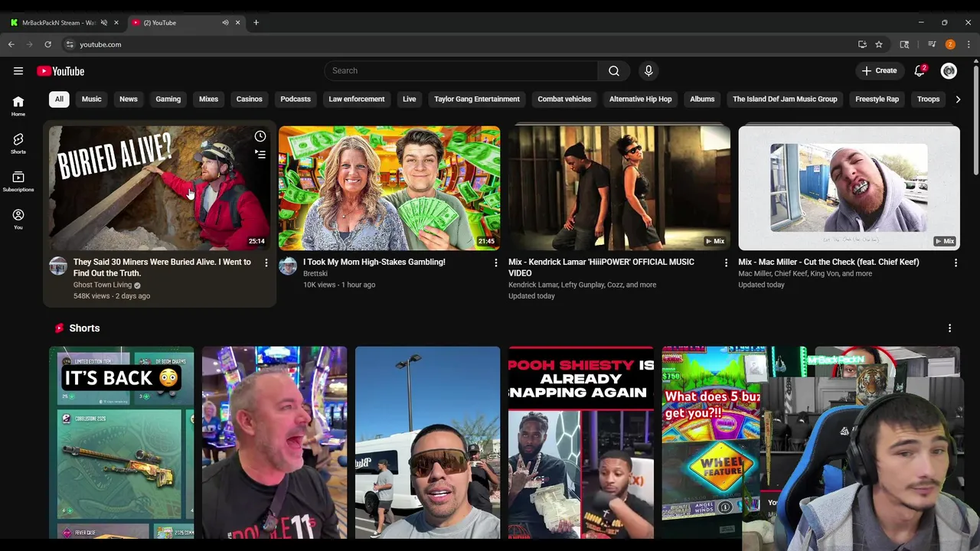Select the Troops chip
Viewport: 980px width, 551px height.
[929, 99]
